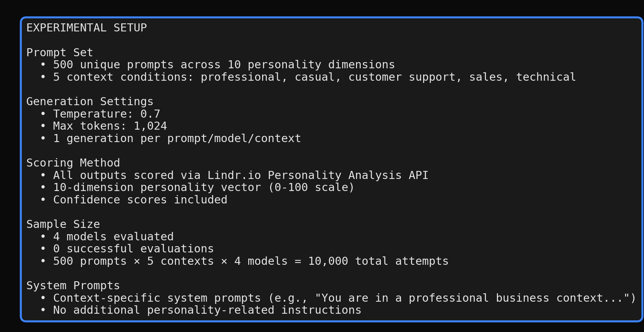Click the 4 models evaluated line
This screenshot has height=332, width=644.
[x=113, y=237]
